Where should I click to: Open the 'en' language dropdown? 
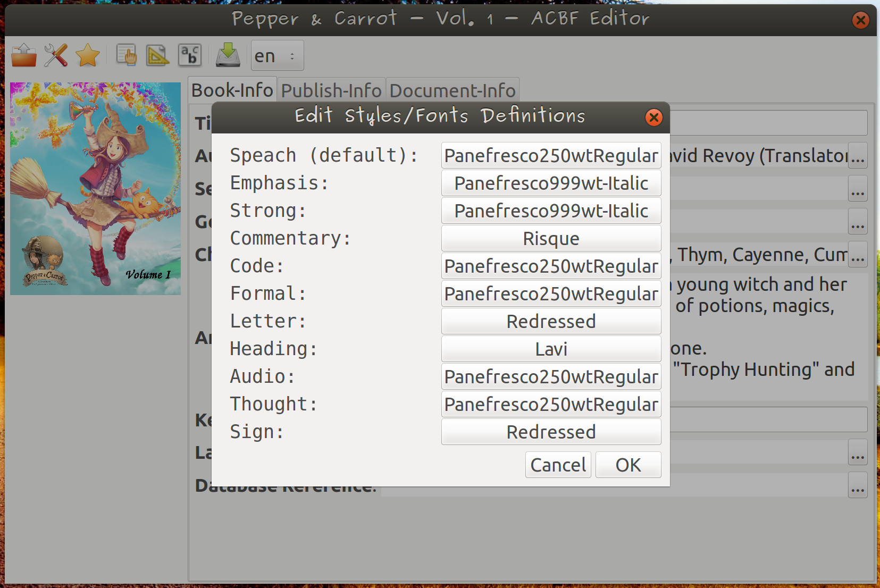point(277,55)
